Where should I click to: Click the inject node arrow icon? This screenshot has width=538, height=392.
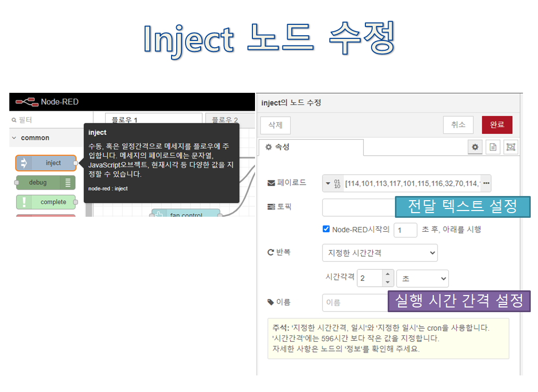click(24, 163)
